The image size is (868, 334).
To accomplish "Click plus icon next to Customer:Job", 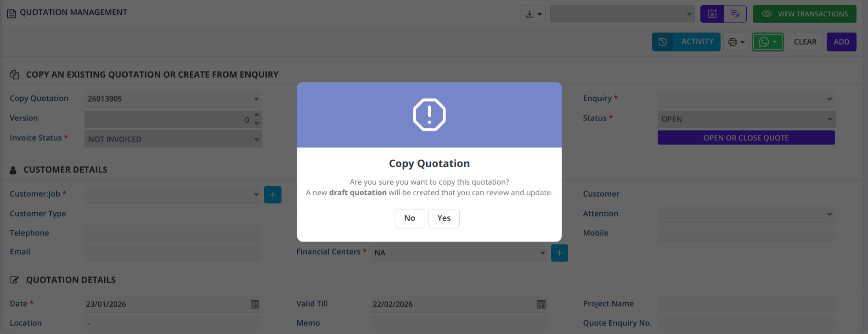I will [273, 195].
